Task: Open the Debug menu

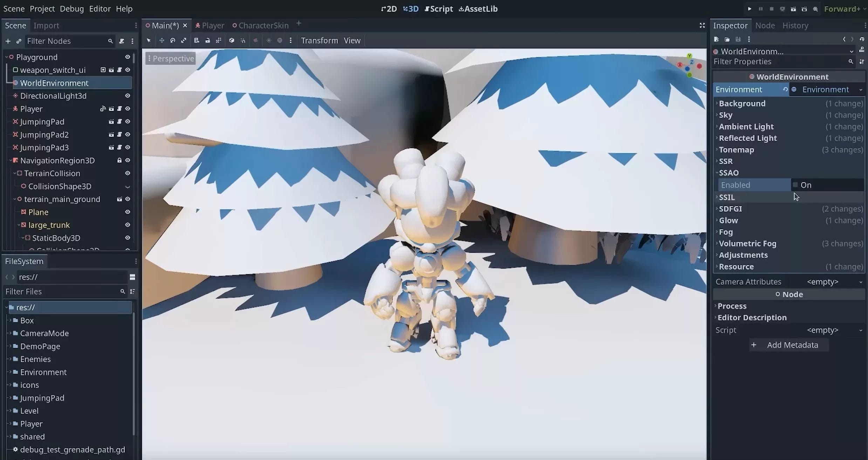Action: [x=71, y=8]
